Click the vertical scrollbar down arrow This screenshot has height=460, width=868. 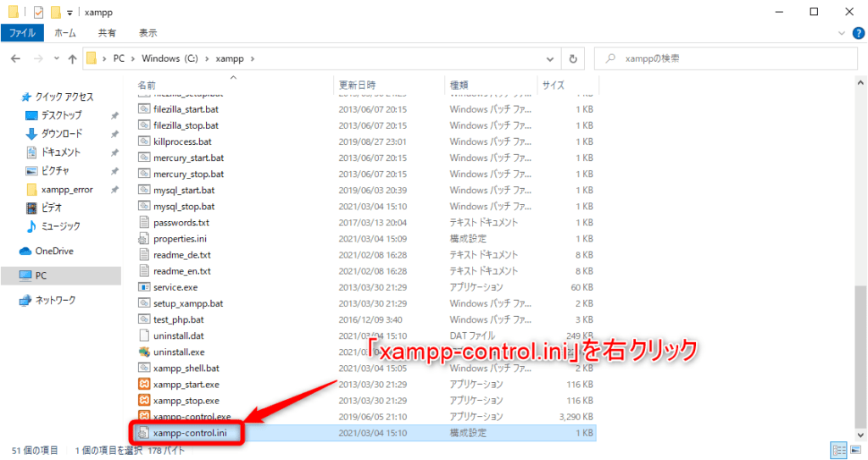click(x=860, y=435)
